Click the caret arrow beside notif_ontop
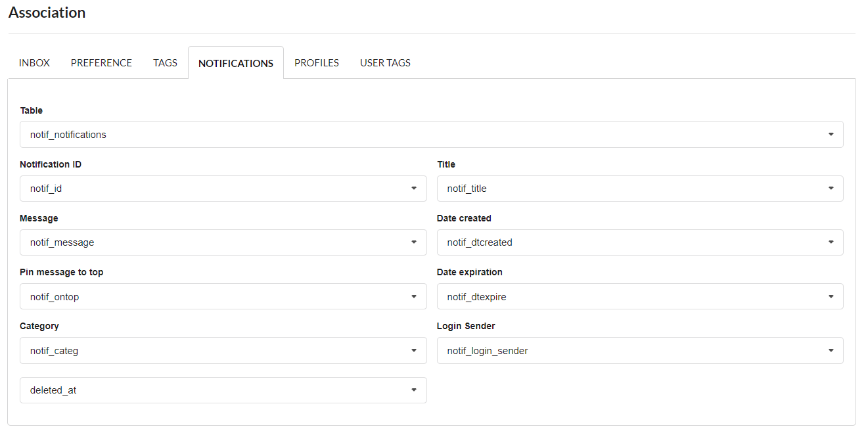 pyautogui.click(x=414, y=297)
